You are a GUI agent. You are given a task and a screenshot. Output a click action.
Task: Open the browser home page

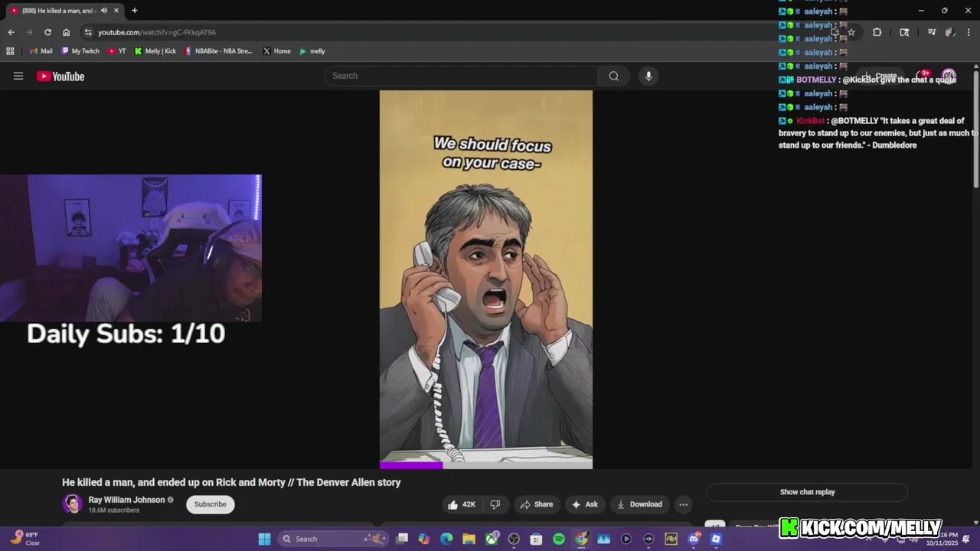[x=66, y=32]
